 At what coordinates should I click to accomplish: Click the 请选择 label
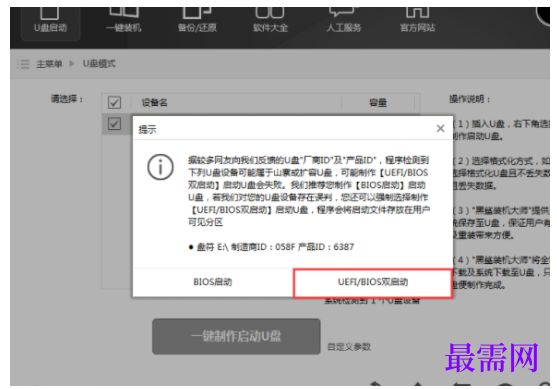tap(67, 99)
